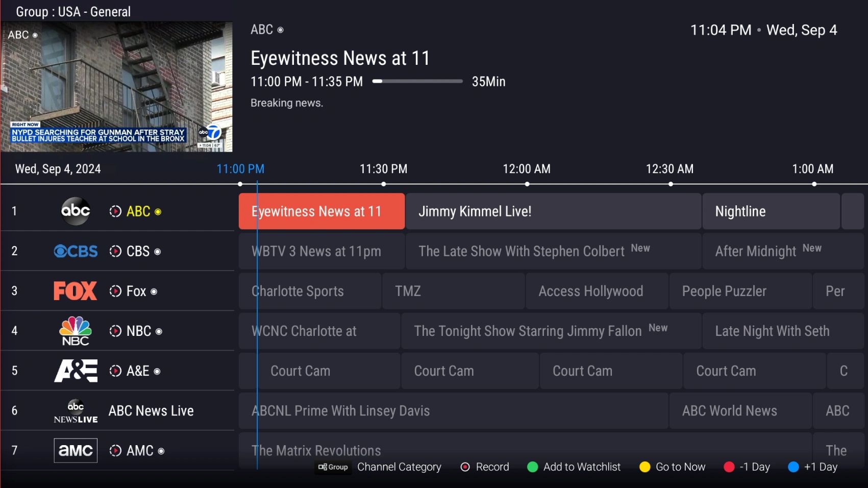Select the AMC channel logo
Viewport: 868px width, 488px height.
(76, 450)
